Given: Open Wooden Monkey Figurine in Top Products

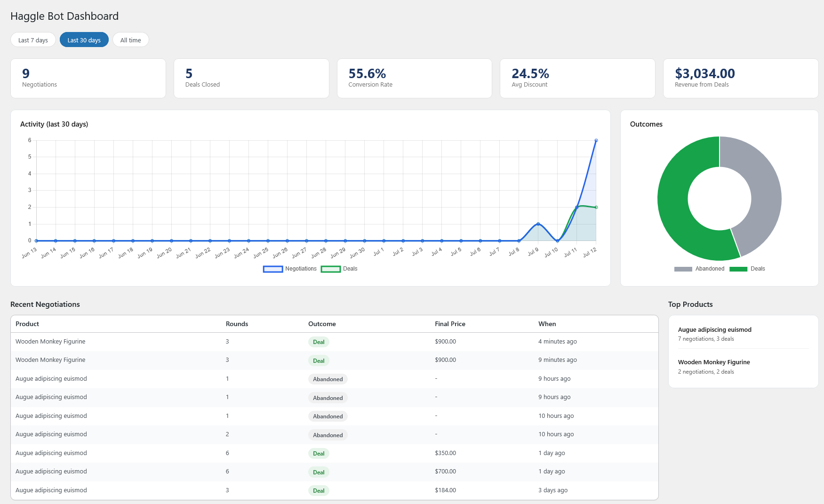Looking at the screenshot, I should [x=714, y=362].
